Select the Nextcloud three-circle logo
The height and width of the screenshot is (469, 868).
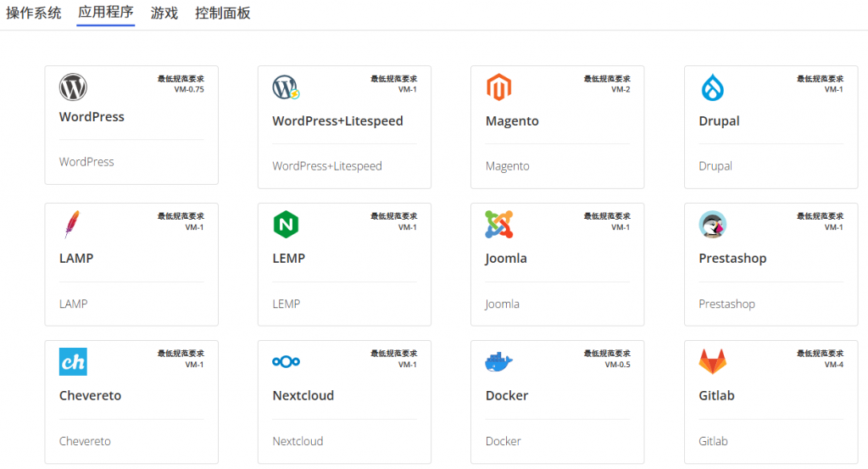[x=286, y=362]
